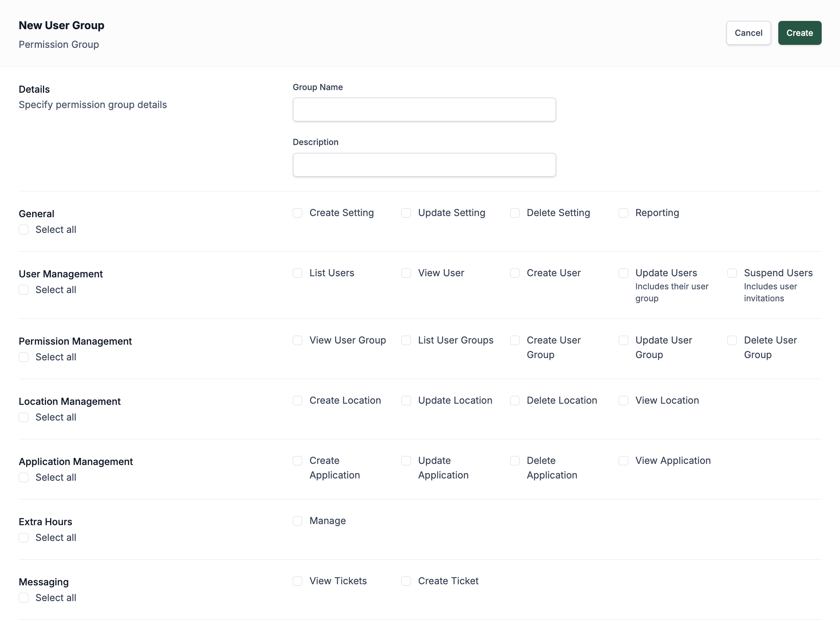Screen dimensions: 840x622
Task: Enable the List Users checkbox
Action: pos(298,273)
